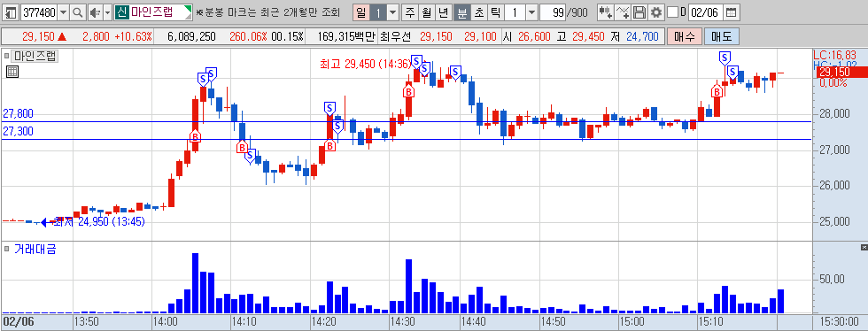Click the add line indicator icon
Screen dimensions: 868x331
pyautogui.click(x=624, y=12)
